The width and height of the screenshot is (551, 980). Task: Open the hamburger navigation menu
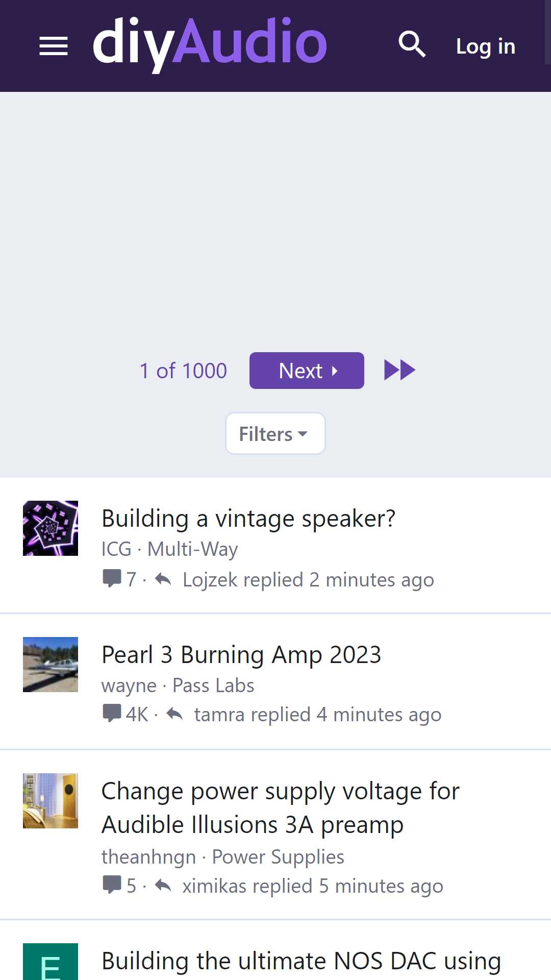54,46
